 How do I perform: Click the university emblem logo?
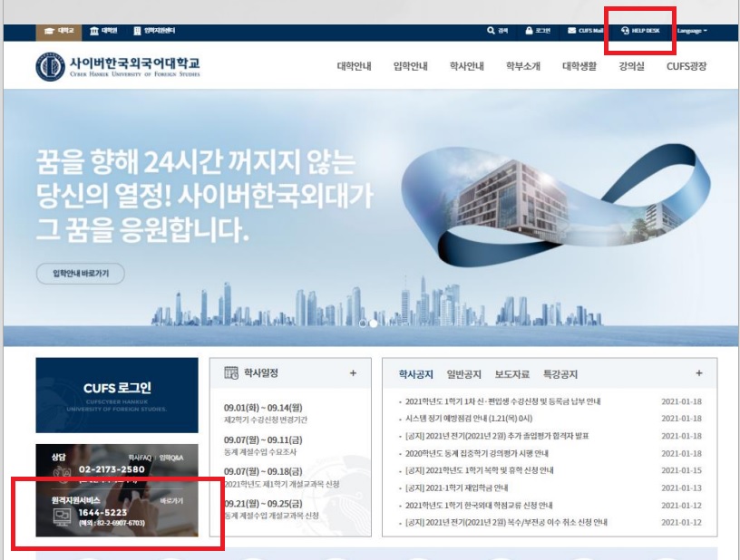click(50, 66)
